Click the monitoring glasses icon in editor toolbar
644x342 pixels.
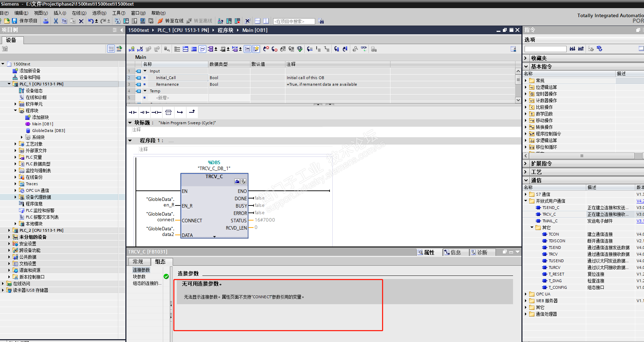[x=364, y=49]
